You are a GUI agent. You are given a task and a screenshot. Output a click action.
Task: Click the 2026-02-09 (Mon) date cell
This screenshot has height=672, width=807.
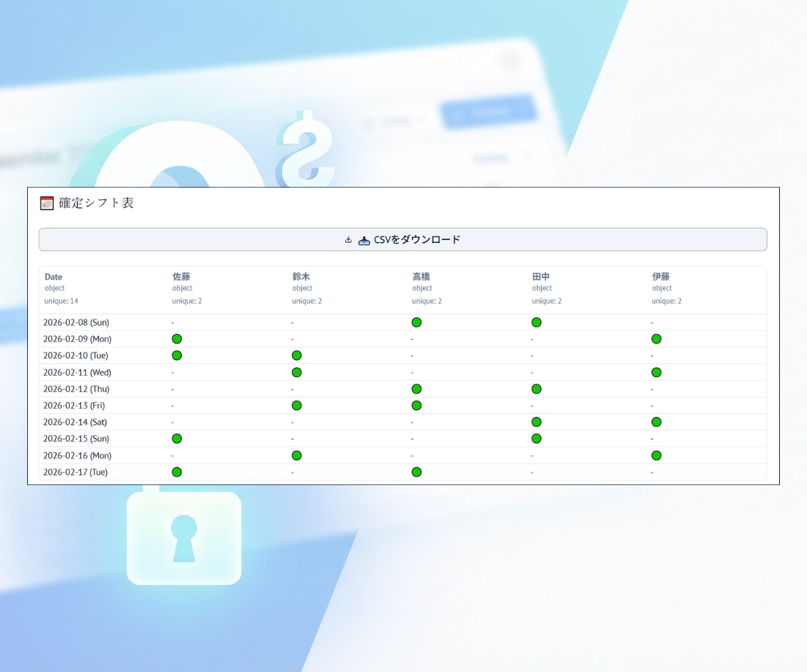point(77,339)
